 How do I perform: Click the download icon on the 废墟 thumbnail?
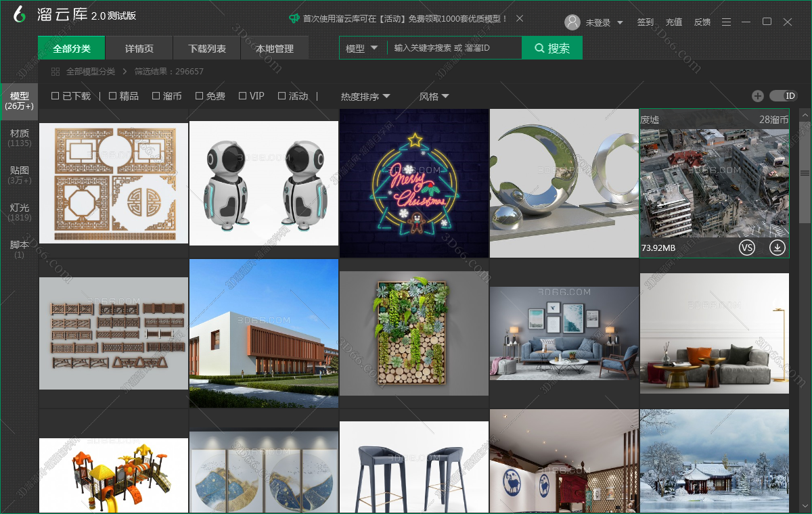coord(777,248)
